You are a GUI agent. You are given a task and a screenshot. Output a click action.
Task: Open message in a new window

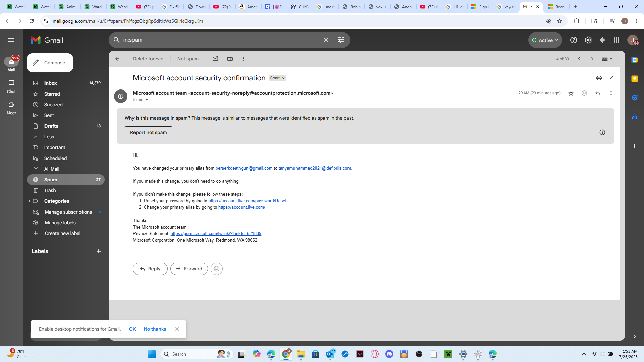(x=611, y=78)
